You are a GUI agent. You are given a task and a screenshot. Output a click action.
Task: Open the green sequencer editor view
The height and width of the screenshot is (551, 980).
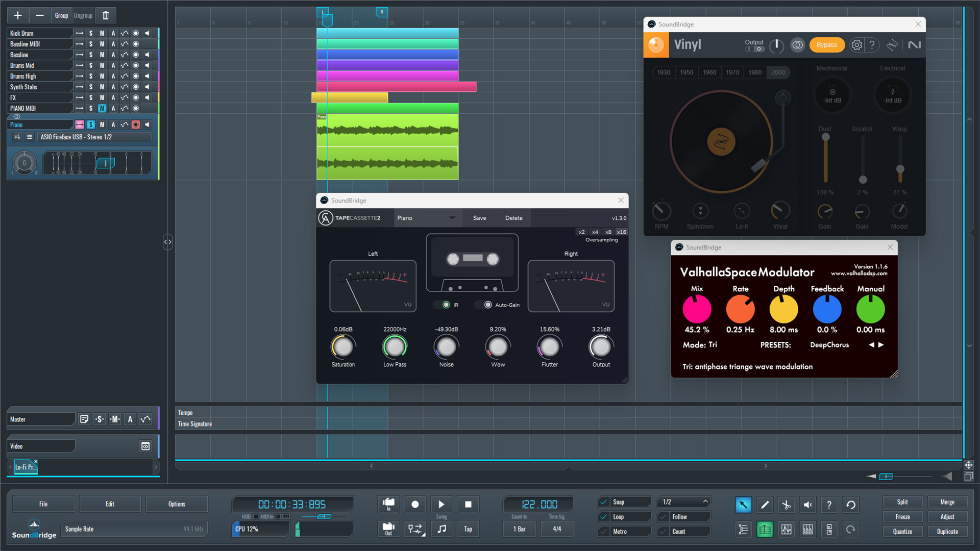click(x=765, y=530)
